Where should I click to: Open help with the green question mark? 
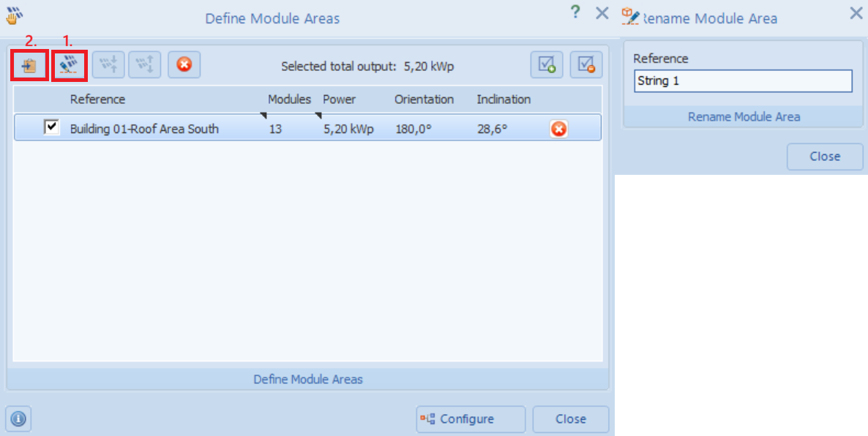[x=575, y=12]
